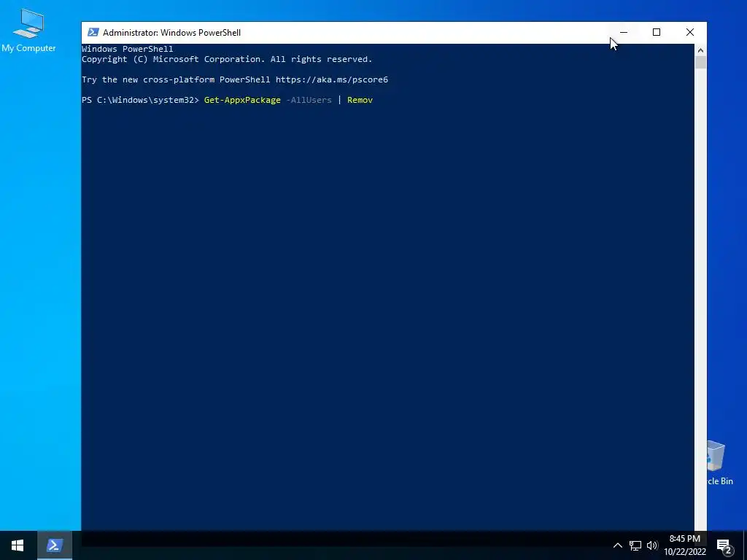Click the -AllUsers parameter text
This screenshot has width=747, height=560.
tap(309, 100)
